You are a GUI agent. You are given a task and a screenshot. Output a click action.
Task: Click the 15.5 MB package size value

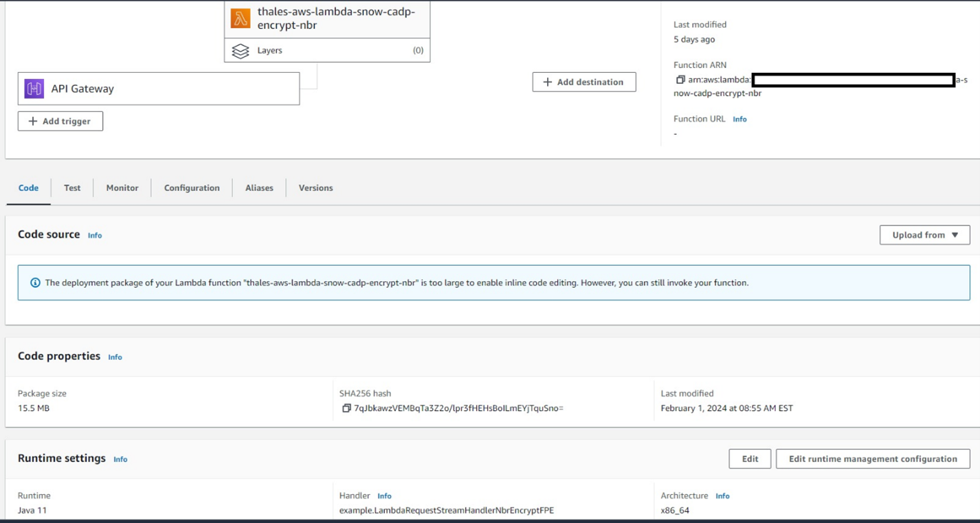[x=34, y=408]
